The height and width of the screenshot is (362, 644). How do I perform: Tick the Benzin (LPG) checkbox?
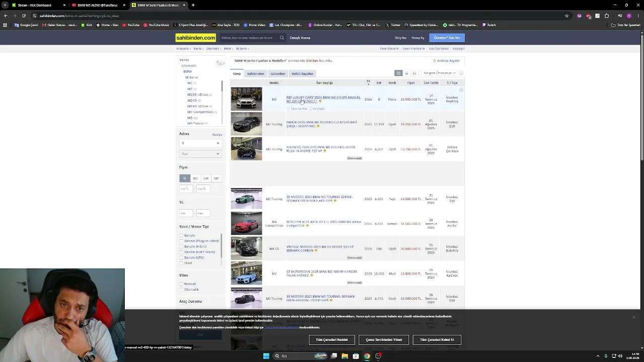point(181,257)
